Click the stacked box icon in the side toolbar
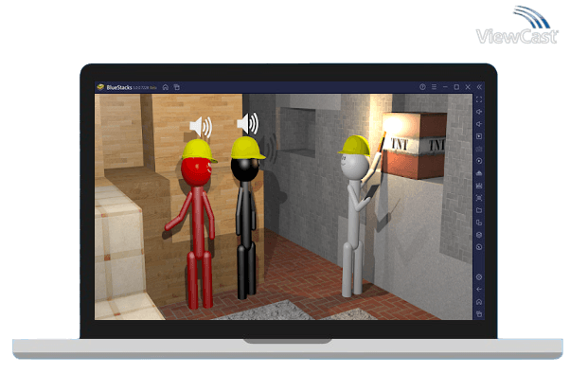The width and height of the screenshot is (570, 392). click(x=479, y=235)
